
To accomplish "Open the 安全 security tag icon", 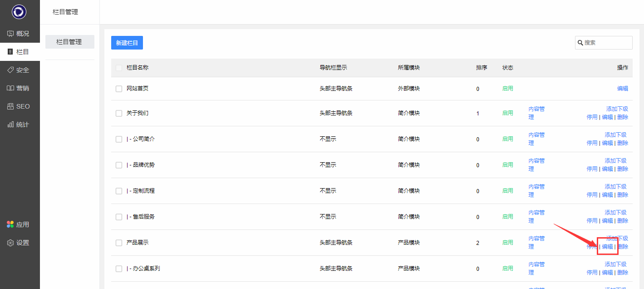I will tap(10, 70).
